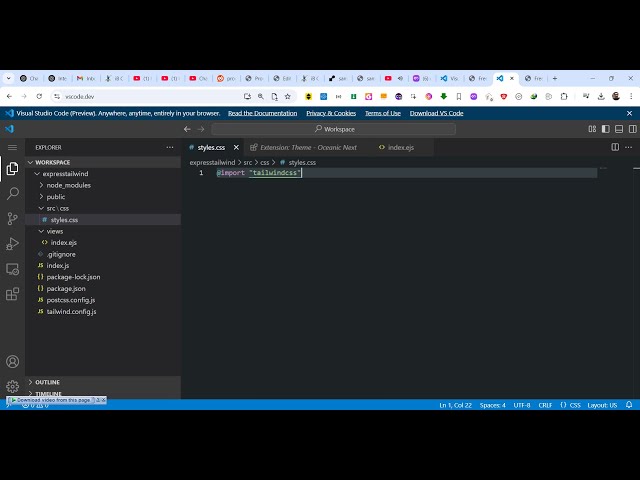
Task: Expand the node_modules folder
Action: tap(68, 185)
